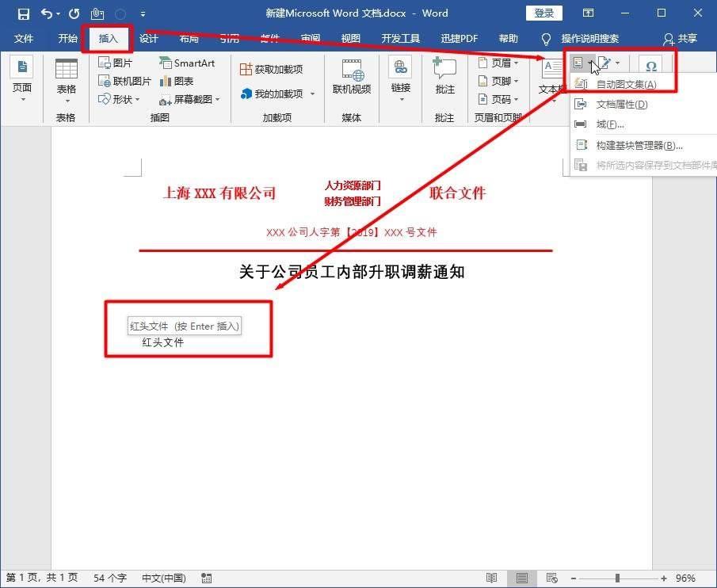
Task: Click the 登录 sign-in button
Action: click(544, 13)
